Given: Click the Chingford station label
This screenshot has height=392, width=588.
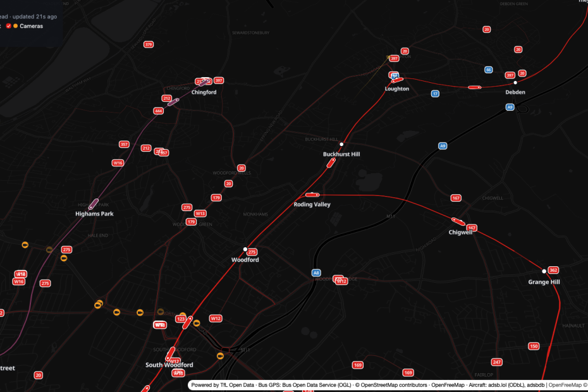Looking at the screenshot, I should pyautogui.click(x=204, y=92).
